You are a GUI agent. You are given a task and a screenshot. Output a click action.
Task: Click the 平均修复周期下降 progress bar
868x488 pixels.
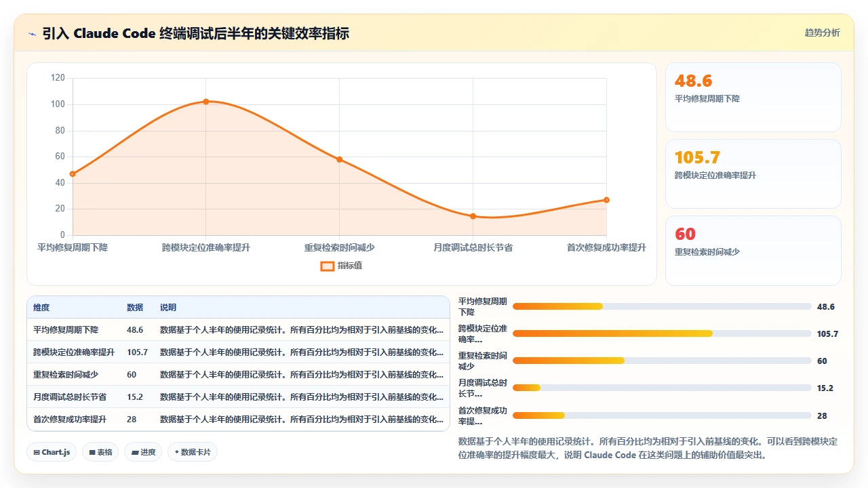tap(662, 306)
